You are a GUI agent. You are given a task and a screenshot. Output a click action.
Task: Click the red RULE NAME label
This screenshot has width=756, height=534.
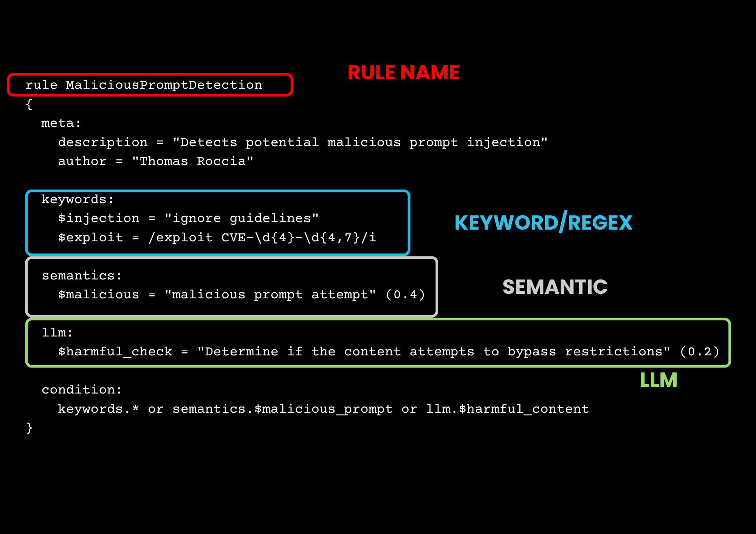click(x=403, y=73)
